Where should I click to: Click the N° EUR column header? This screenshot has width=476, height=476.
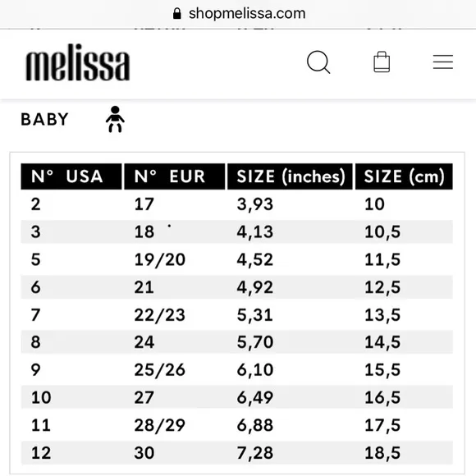(x=175, y=176)
